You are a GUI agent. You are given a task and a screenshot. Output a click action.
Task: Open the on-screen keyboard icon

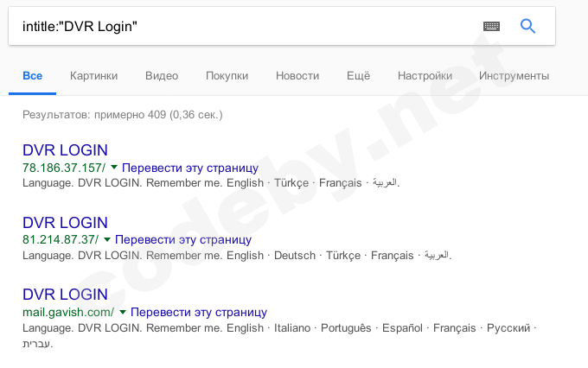click(491, 27)
